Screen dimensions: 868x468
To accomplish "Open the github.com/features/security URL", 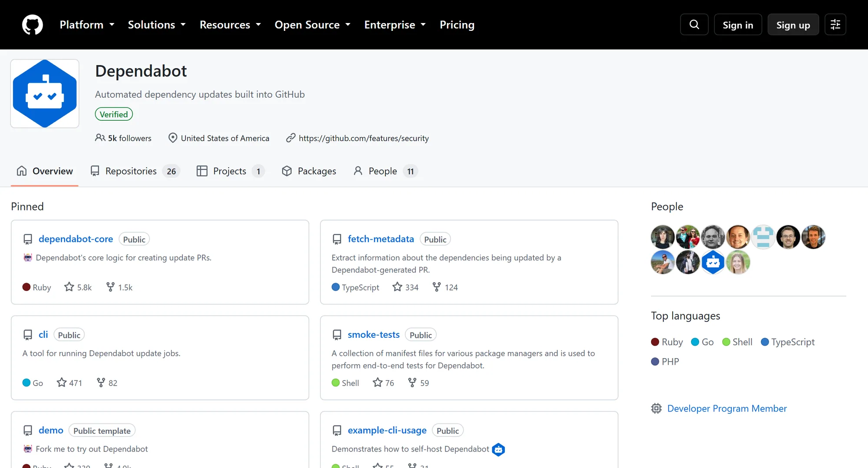I will click(364, 138).
